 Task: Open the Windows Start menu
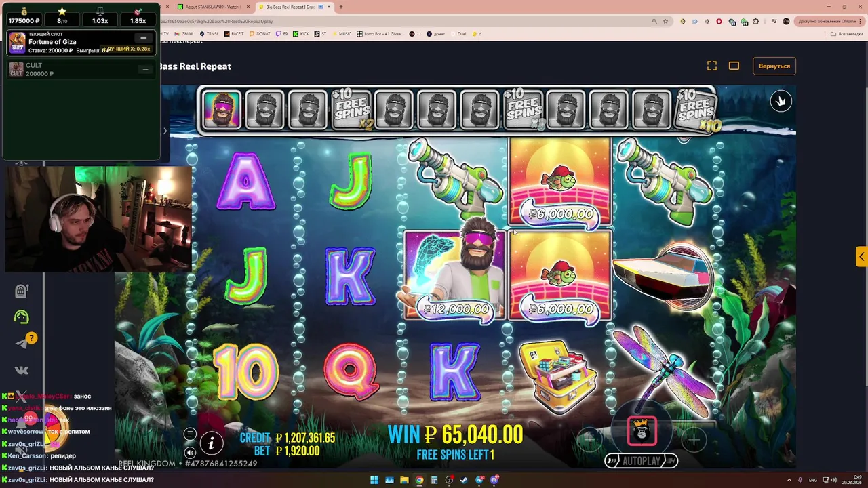click(374, 480)
